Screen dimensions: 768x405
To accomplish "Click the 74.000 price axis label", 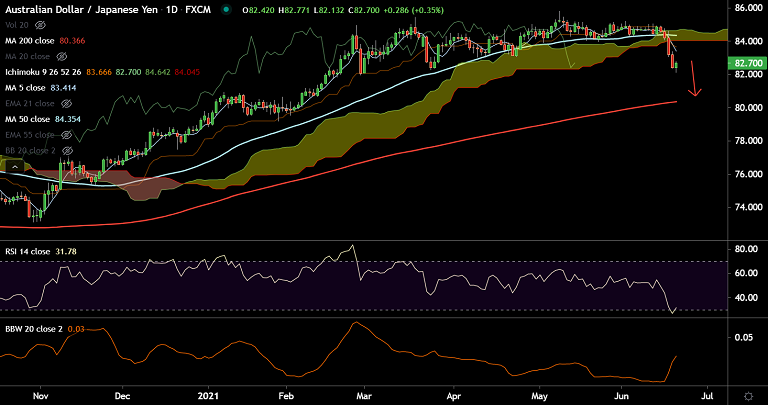I will tap(748, 207).
